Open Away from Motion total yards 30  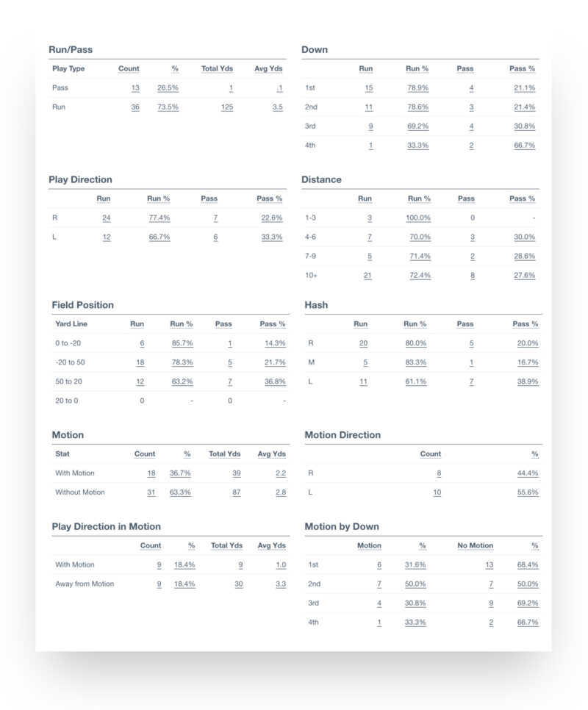point(239,584)
